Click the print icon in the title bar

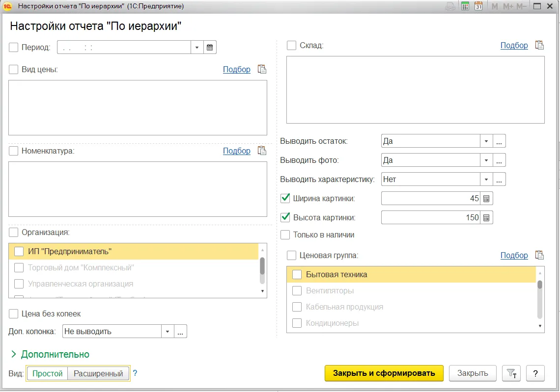tap(451, 6)
